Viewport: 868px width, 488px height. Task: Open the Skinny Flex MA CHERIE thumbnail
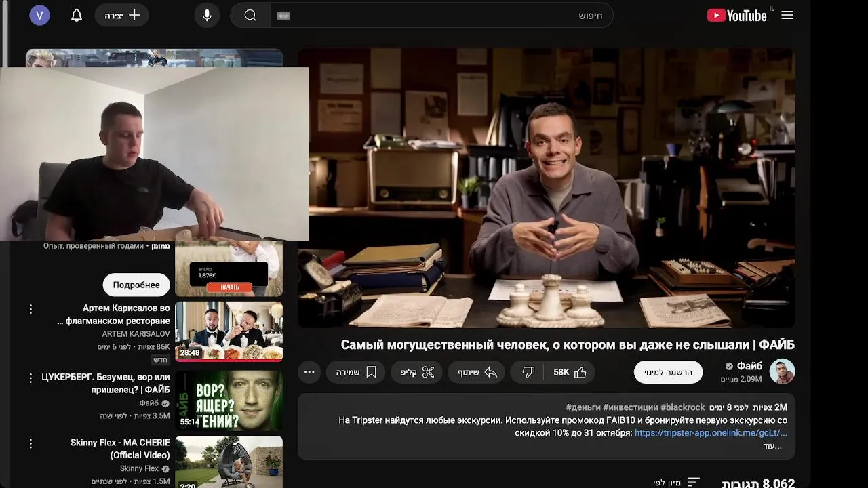click(229, 462)
